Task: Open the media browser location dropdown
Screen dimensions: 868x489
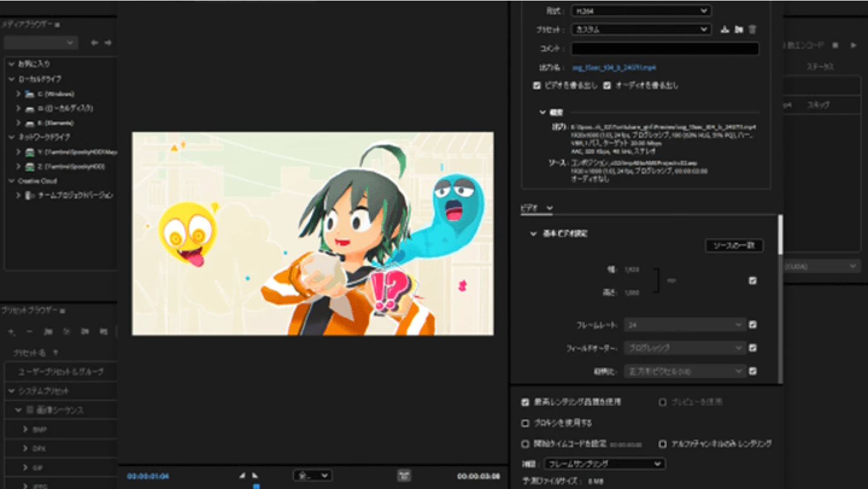Action: tap(40, 43)
